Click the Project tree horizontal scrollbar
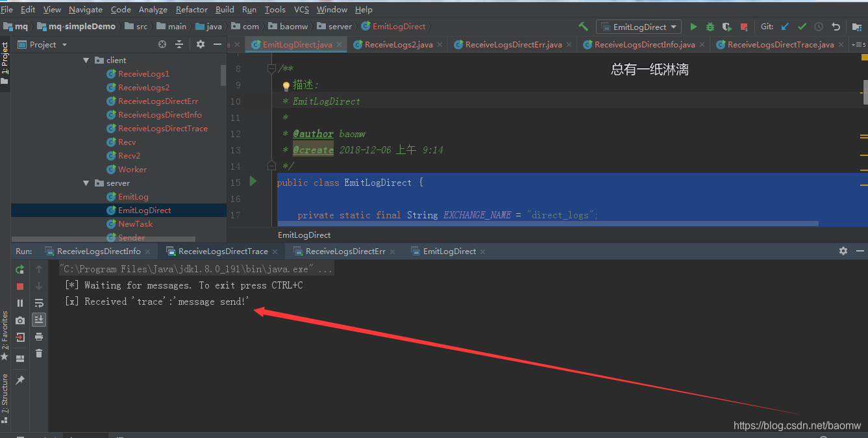868x438 pixels. 103,239
